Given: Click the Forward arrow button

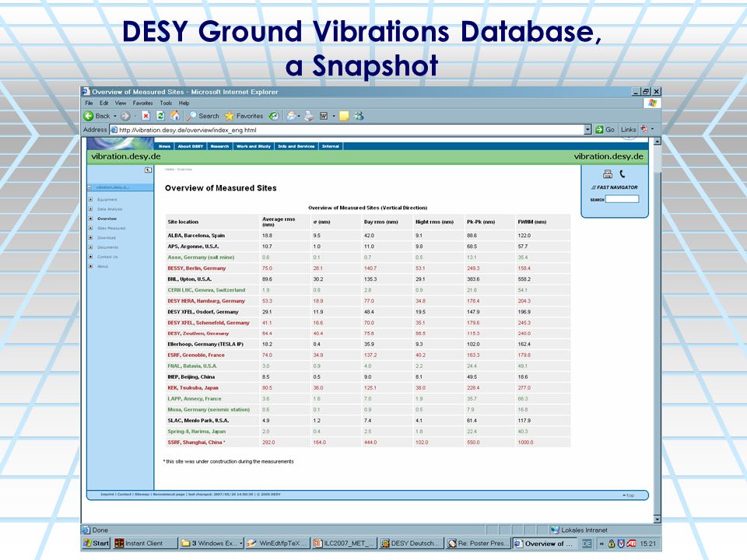Looking at the screenshot, I should click(124, 116).
